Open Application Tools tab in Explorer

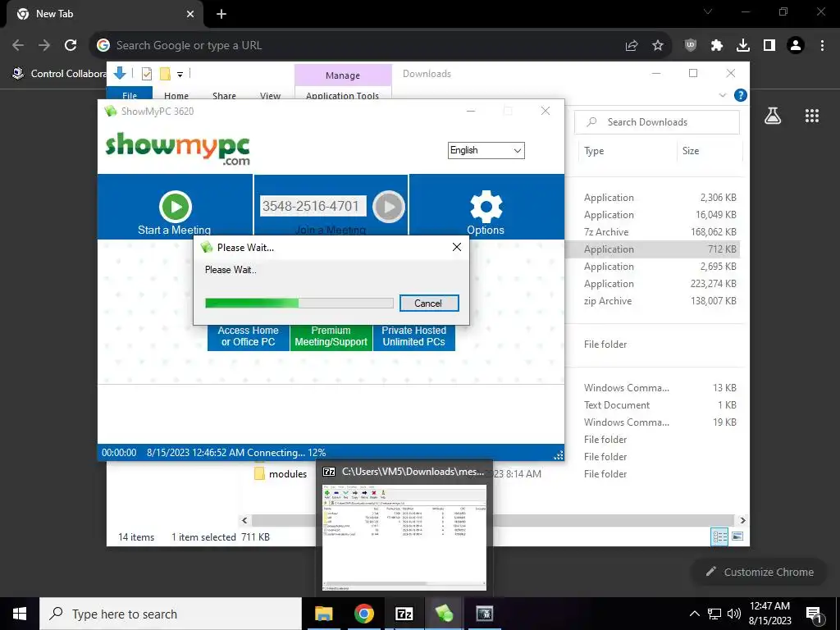[x=343, y=95]
